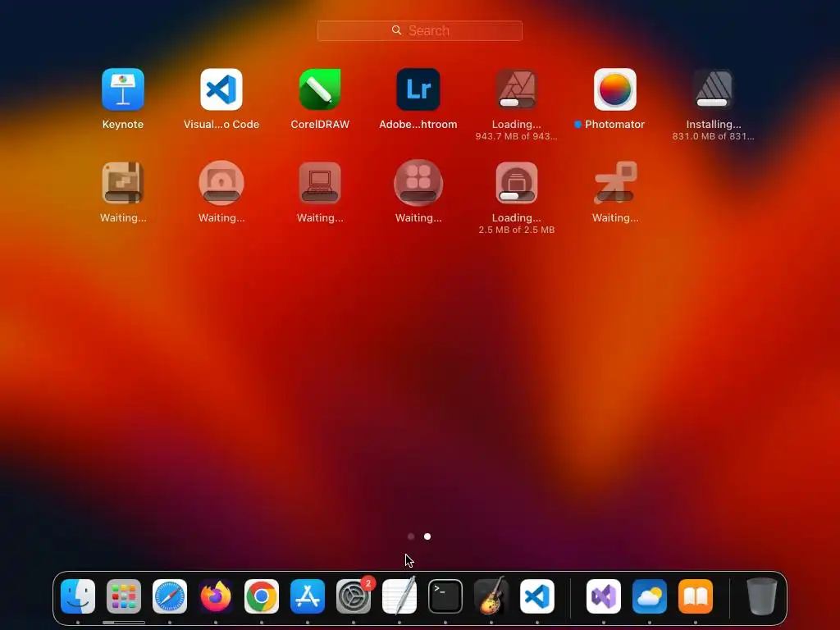Launch Adobe Lightroom
The height and width of the screenshot is (630, 840).
(418, 89)
